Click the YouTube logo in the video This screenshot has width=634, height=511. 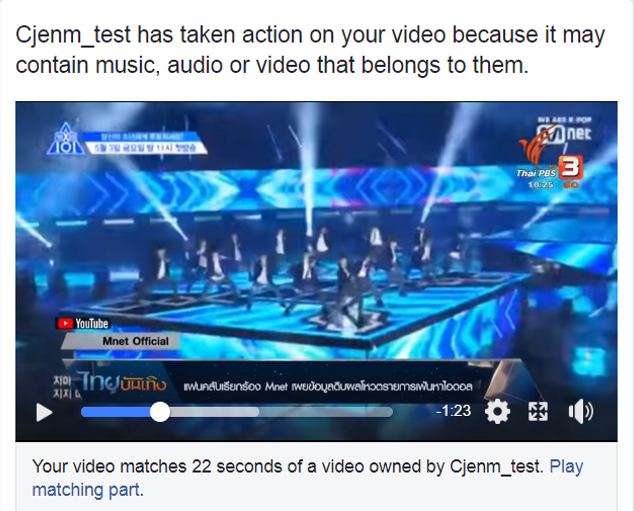pyautogui.click(x=83, y=323)
